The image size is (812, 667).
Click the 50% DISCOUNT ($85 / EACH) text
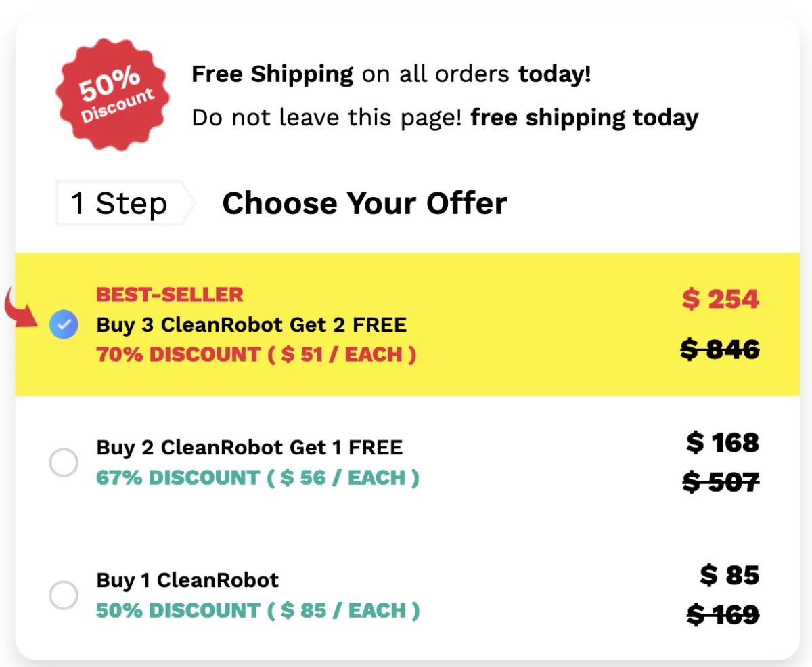pos(258,611)
